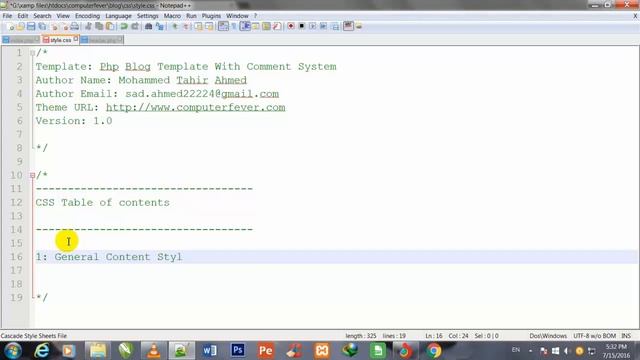The image size is (640, 360).
Task: Click the Paste toolbar icon
Action: tap(110, 26)
